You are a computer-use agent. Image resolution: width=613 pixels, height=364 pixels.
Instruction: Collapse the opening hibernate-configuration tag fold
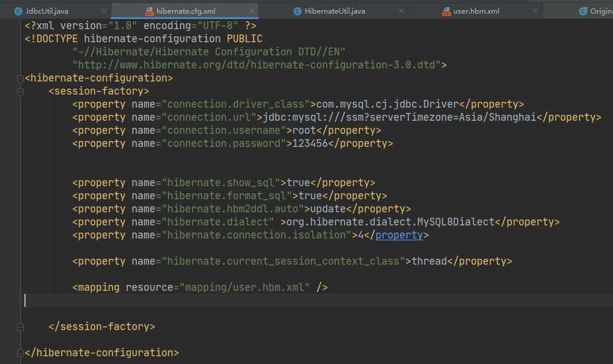click(x=20, y=79)
